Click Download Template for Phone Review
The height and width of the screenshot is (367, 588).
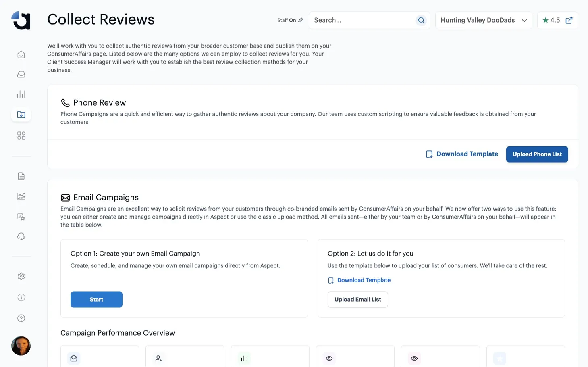click(x=462, y=154)
